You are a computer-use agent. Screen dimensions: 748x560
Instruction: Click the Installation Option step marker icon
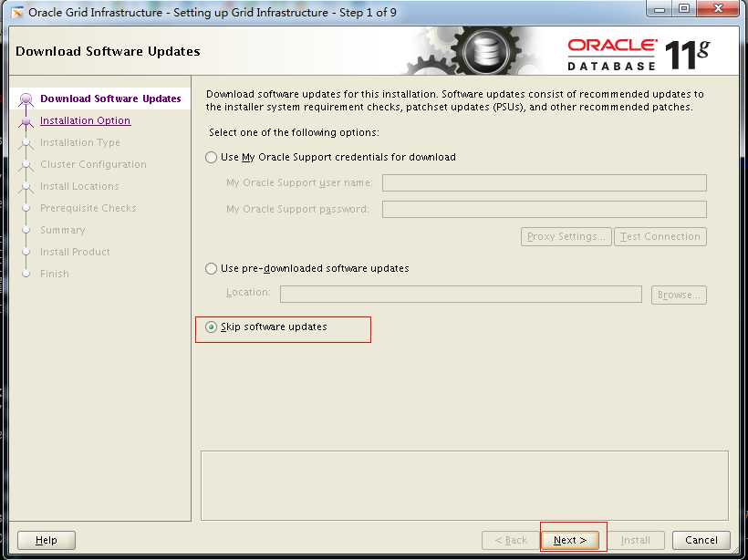[x=26, y=121]
